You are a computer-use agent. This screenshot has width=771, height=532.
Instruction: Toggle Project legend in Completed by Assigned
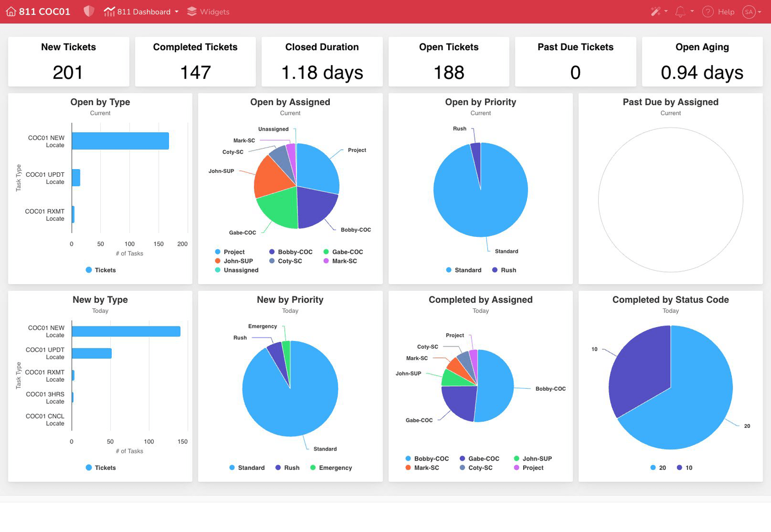528,468
